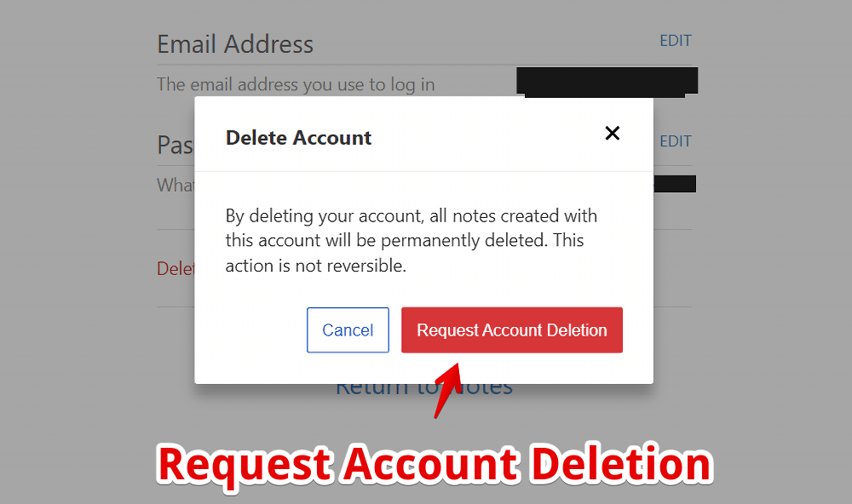Click the Delete Account dialog title
Screen dimensions: 852x504
(298, 138)
